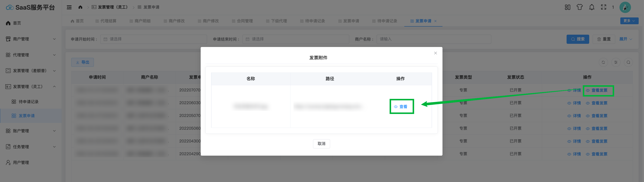Open the theme skin shirt icon

click(x=580, y=7)
